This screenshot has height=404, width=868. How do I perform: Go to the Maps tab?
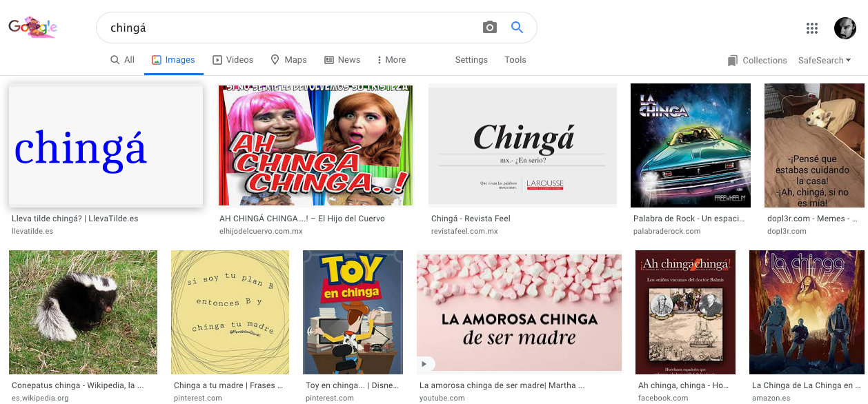pyautogui.click(x=288, y=60)
